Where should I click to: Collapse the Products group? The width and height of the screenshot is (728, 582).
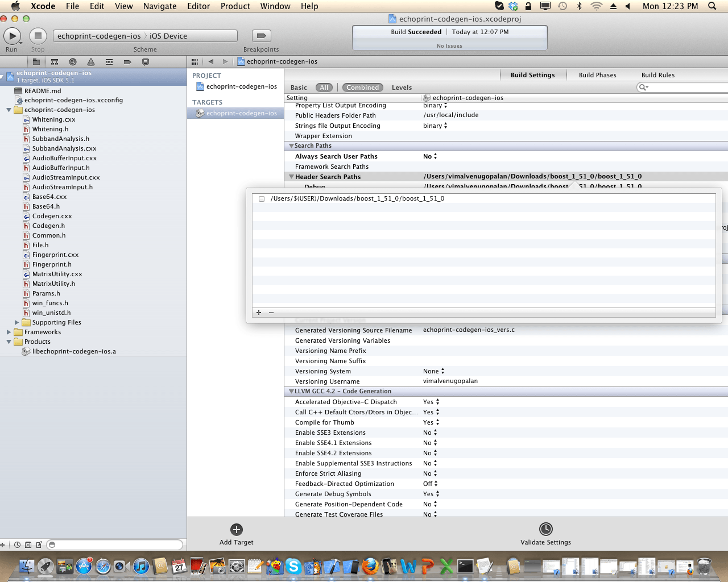tap(9, 342)
